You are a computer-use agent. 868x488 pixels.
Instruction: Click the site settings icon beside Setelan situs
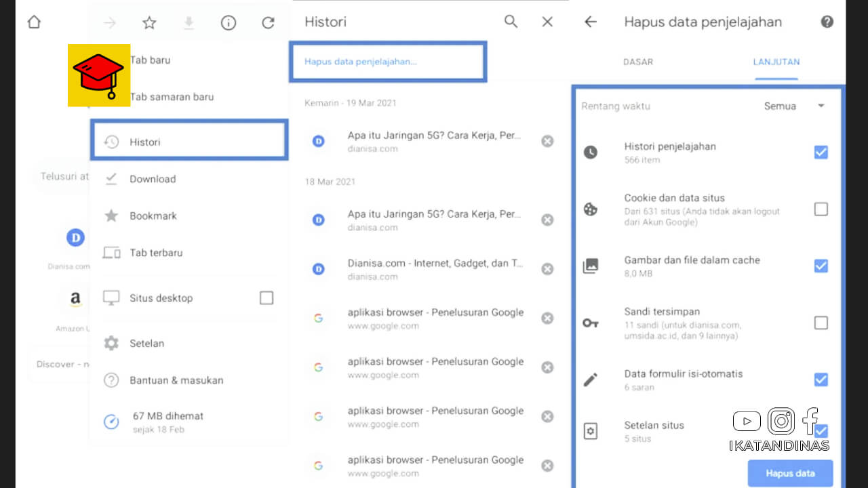[x=591, y=431]
